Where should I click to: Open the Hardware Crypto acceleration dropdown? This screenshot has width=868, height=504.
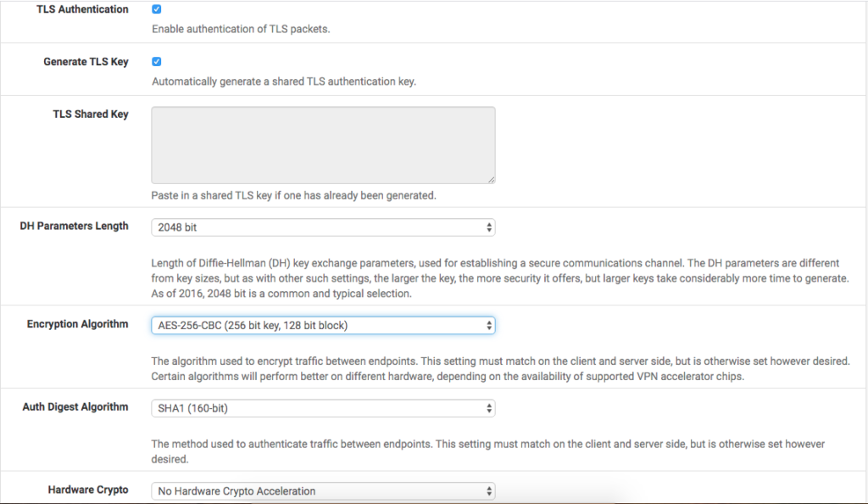323,491
